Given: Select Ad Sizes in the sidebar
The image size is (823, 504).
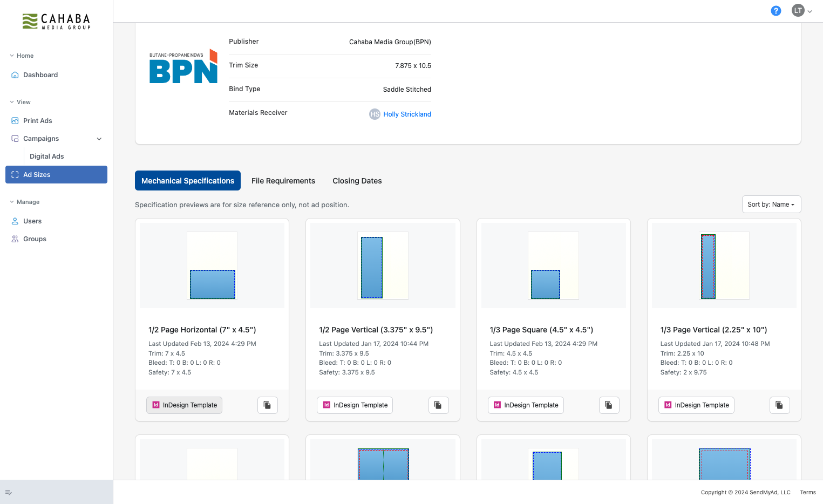Looking at the screenshot, I should click(56, 175).
